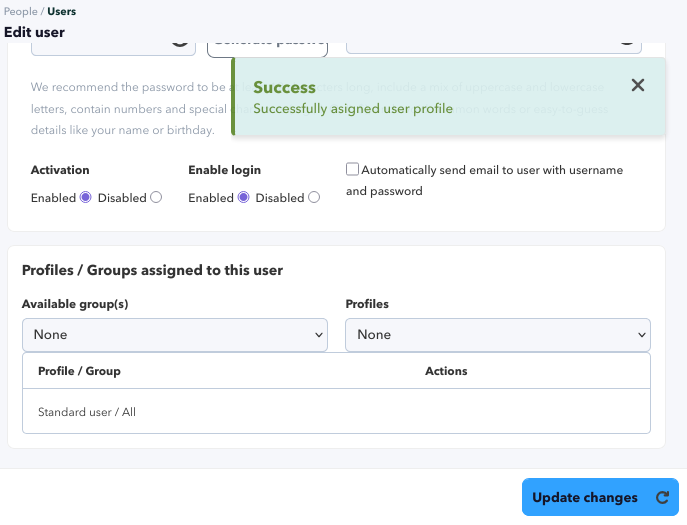Click the Standard user / All row
Viewport: 687px width, 525px height.
[x=336, y=411]
